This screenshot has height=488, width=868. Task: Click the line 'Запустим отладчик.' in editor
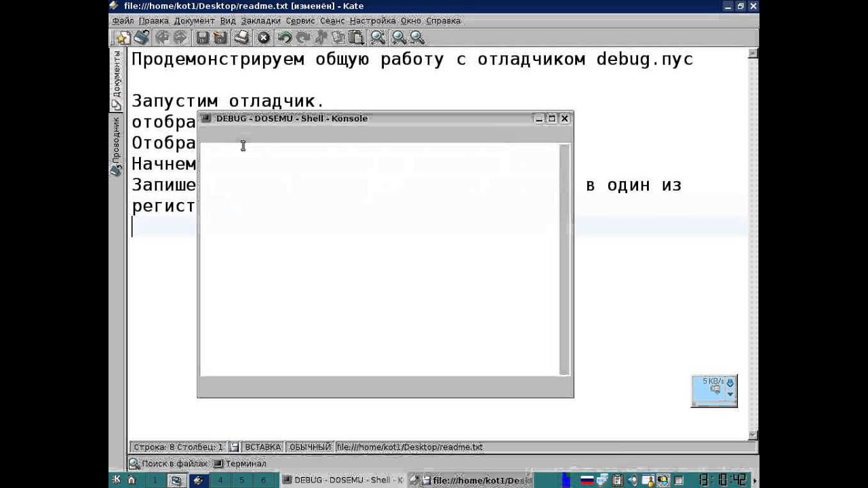click(x=228, y=102)
